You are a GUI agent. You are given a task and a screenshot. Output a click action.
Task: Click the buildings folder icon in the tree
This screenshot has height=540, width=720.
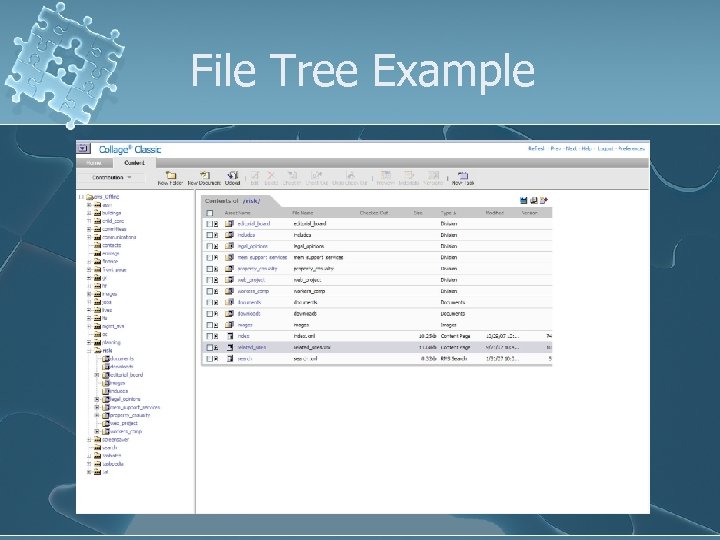tap(97, 213)
